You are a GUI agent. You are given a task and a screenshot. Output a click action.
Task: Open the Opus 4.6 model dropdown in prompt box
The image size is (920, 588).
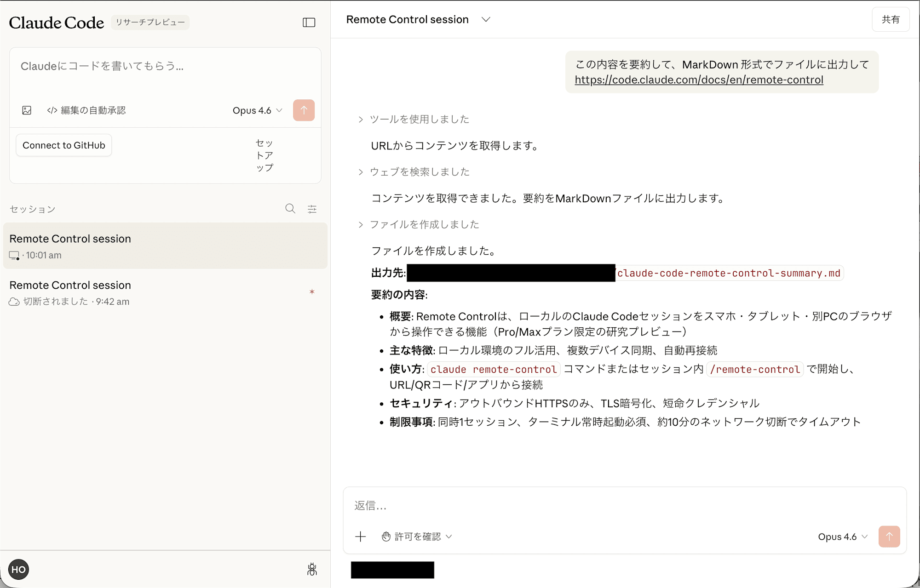coord(257,110)
